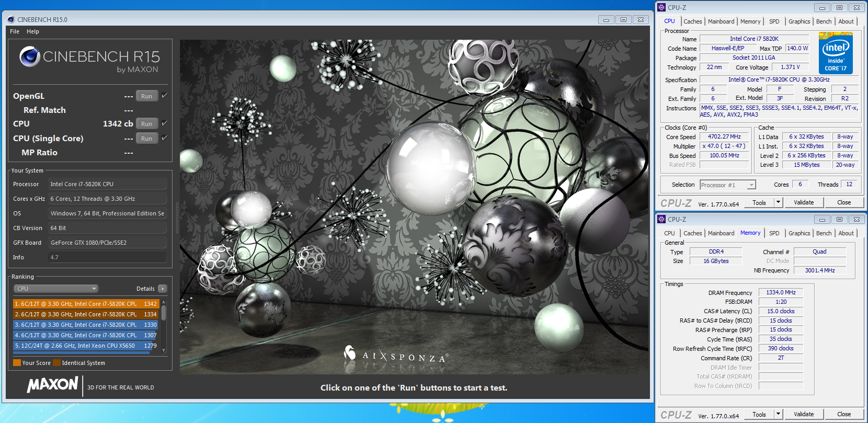Open Bench tab in bottom CPU-Z
The width and height of the screenshot is (868, 423).
[824, 233]
